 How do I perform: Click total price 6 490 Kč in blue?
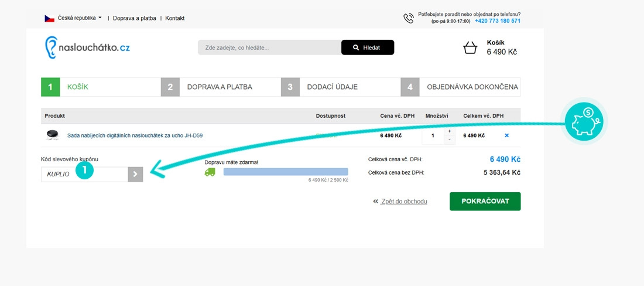tap(505, 159)
